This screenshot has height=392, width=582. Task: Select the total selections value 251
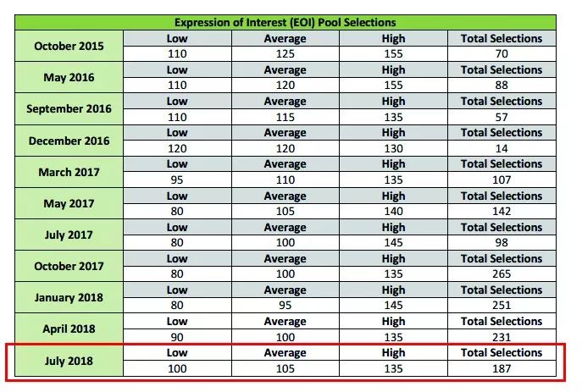coord(501,306)
